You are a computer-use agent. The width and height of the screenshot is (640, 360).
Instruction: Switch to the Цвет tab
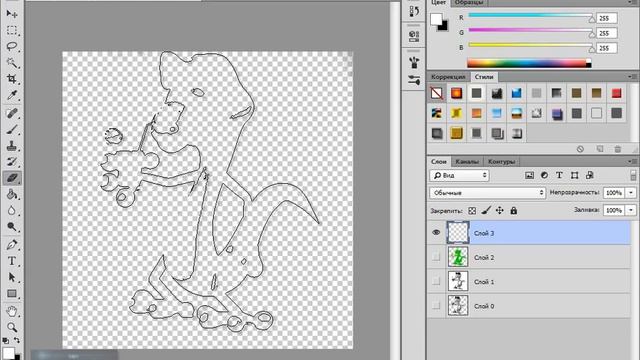[438, 2]
